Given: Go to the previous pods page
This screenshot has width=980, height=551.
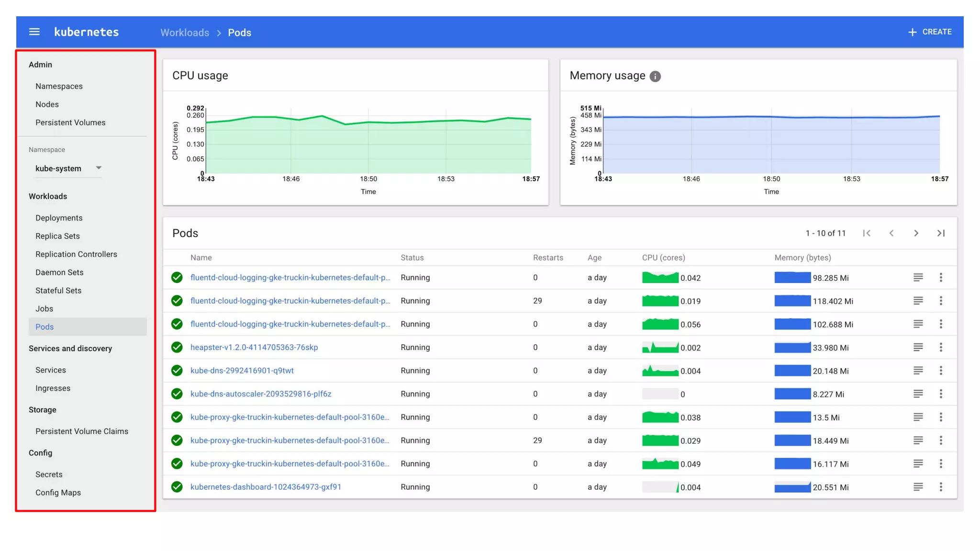Looking at the screenshot, I should click(x=891, y=233).
